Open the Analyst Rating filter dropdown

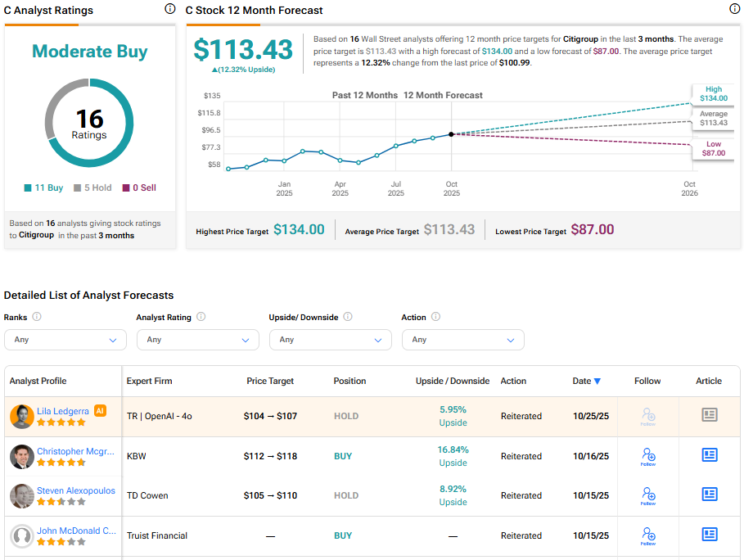coord(197,340)
